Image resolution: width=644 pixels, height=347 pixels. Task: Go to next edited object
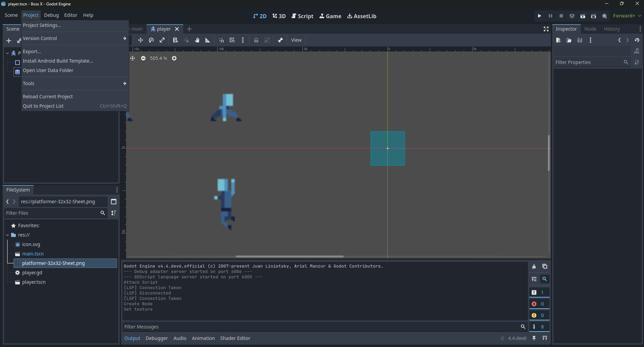point(628,40)
